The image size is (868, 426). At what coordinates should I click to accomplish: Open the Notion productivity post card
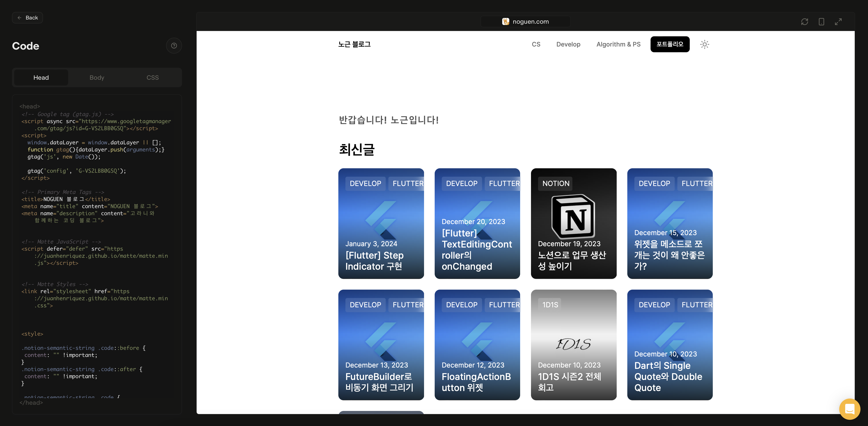point(573,223)
